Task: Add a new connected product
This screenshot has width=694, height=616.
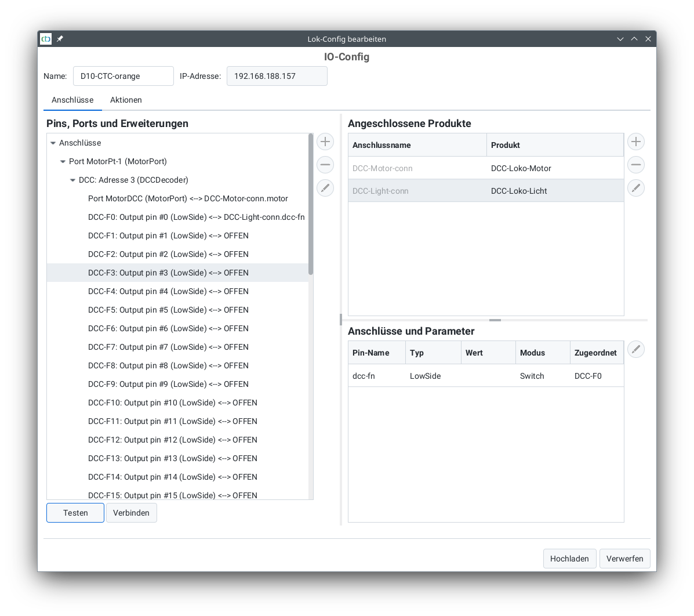Action: (x=636, y=142)
